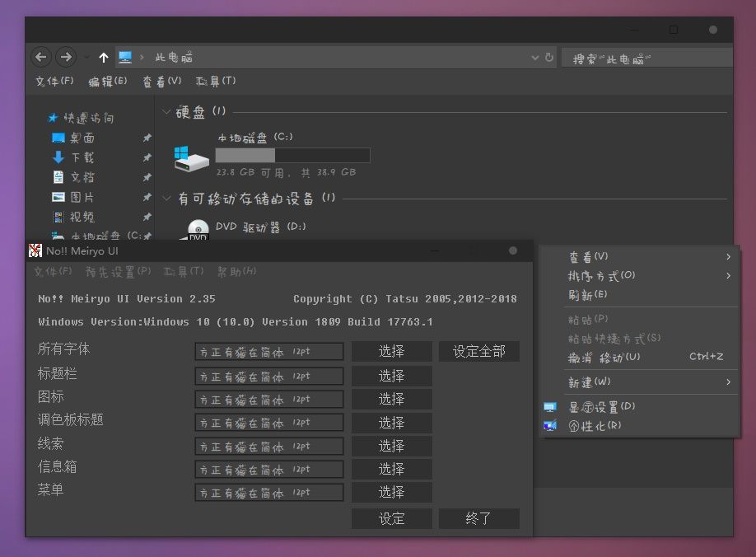Click pin icon beside 视频

tap(147, 217)
